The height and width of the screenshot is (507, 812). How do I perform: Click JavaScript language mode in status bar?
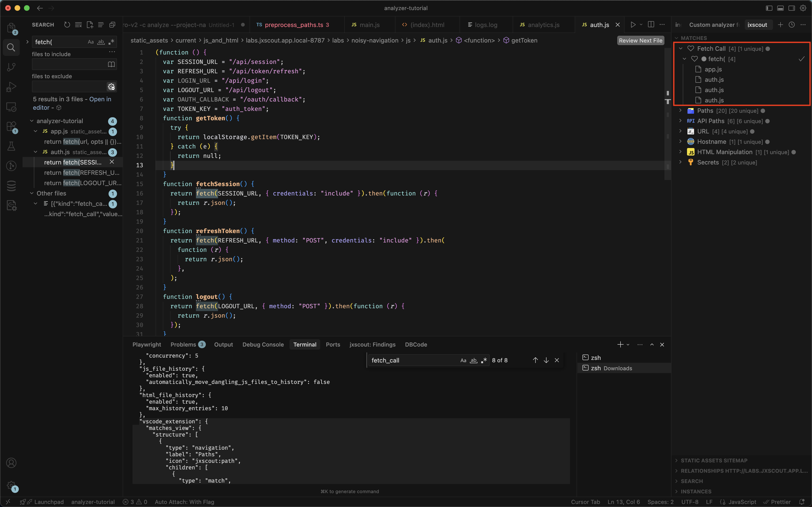coord(742,502)
